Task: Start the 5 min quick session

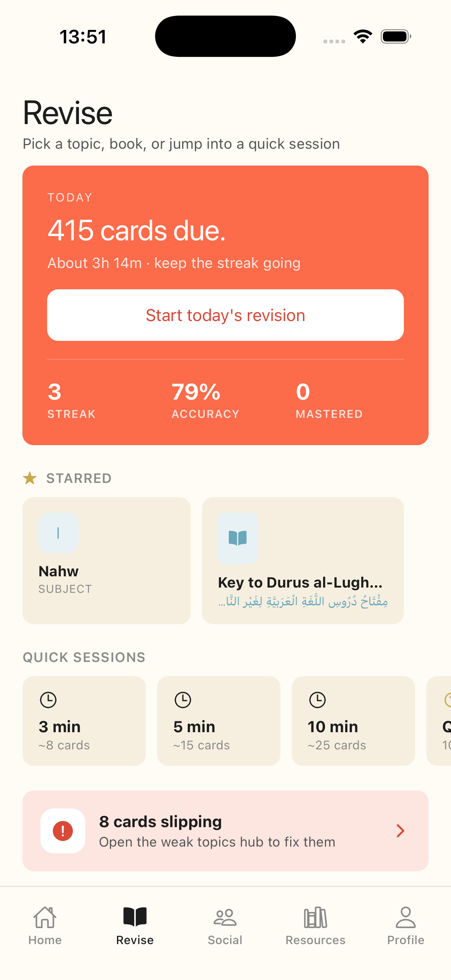Action: pos(218,721)
